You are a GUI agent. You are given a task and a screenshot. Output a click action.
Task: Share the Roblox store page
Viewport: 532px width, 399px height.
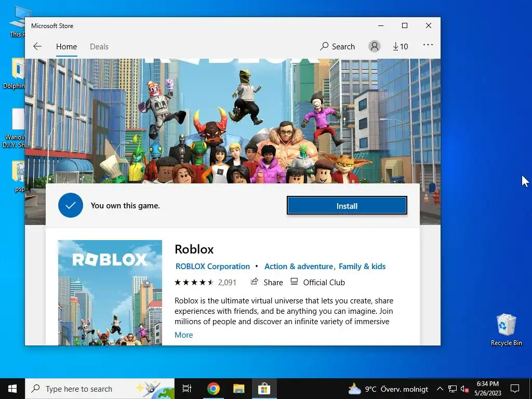pos(267,282)
